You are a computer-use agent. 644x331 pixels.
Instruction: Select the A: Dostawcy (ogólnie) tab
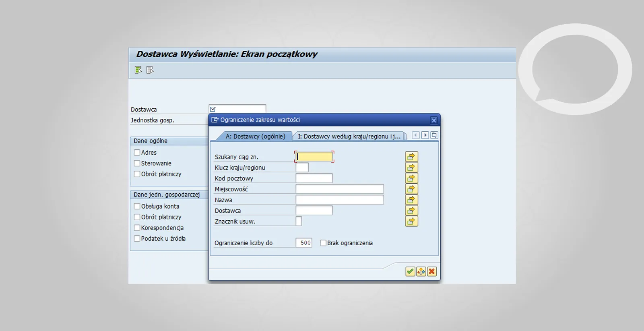tap(255, 136)
